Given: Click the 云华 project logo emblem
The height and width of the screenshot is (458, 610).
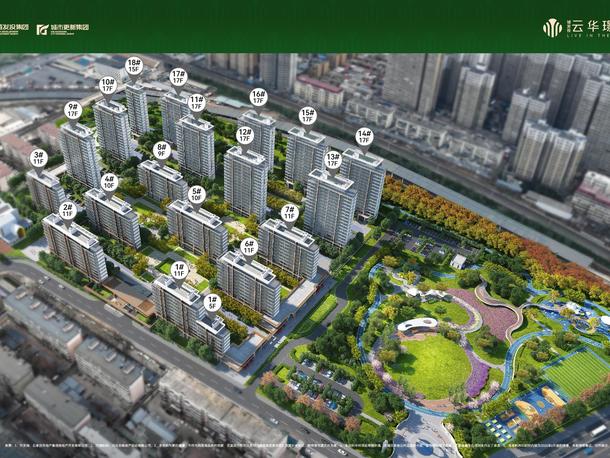Looking at the screenshot, I should (552, 28).
